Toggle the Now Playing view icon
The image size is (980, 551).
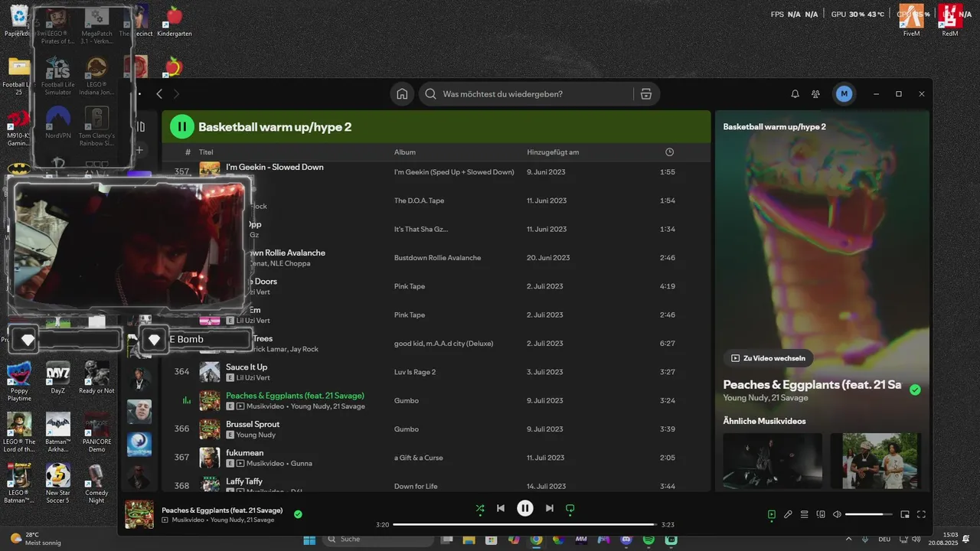[772, 514]
